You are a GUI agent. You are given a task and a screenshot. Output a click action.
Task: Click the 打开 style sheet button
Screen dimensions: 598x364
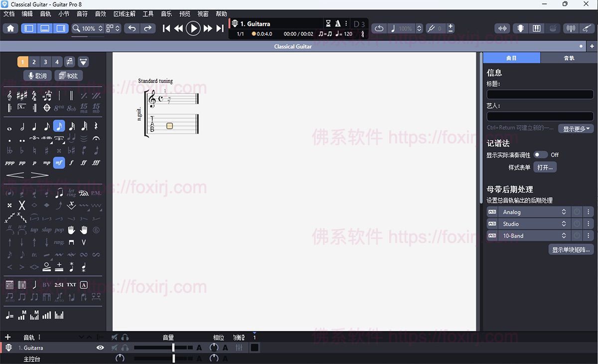[x=544, y=167]
